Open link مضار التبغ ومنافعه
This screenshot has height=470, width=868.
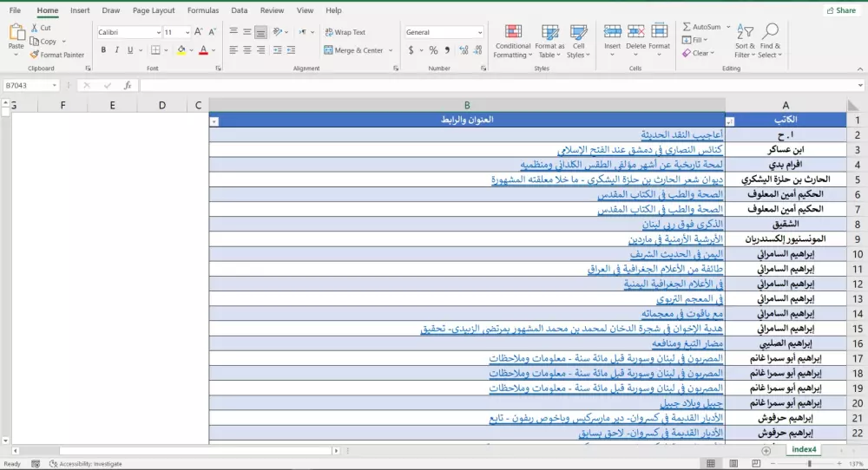tap(687, 343)
